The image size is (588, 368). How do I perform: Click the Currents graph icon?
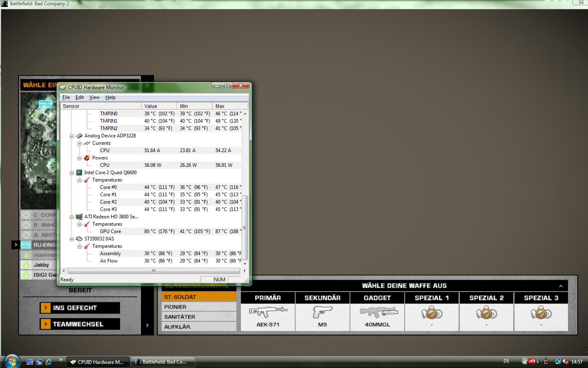87,143
